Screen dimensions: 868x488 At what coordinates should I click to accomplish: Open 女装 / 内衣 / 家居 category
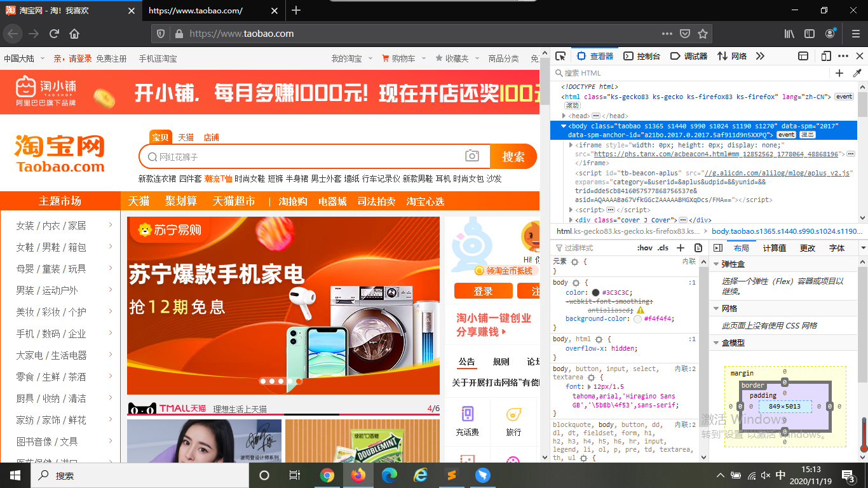point(51,226)
